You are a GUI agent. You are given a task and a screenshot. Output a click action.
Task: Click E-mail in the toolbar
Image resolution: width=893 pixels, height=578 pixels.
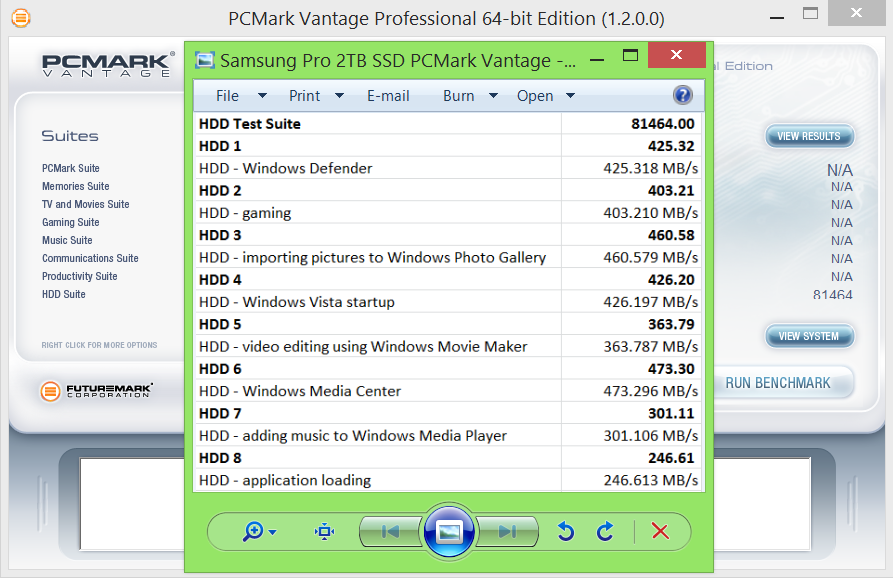click(388, 96)
